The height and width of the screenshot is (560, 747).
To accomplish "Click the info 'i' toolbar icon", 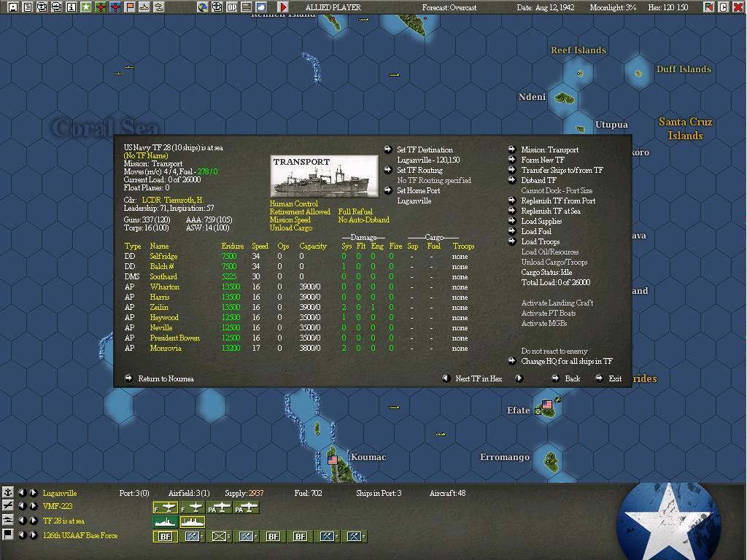I will coord(71,7).
